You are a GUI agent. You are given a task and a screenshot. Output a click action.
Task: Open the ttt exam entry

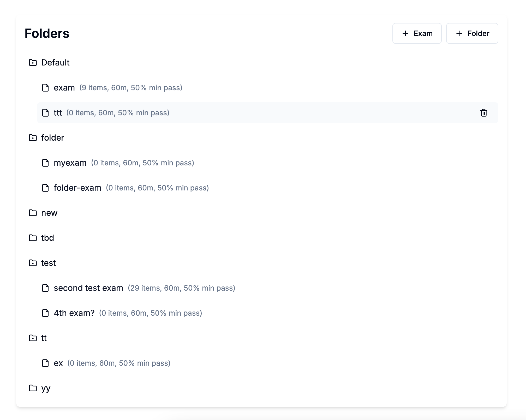pyautogui.click(x=58, y=113)
